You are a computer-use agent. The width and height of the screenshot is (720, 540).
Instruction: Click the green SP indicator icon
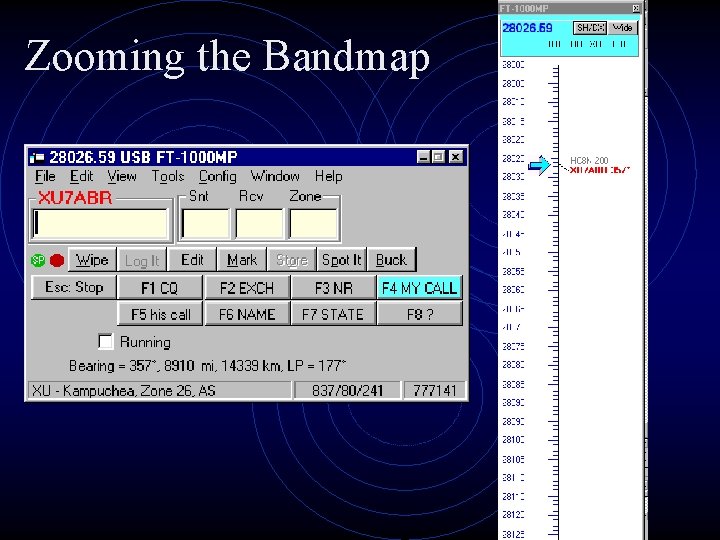[38, 260]
